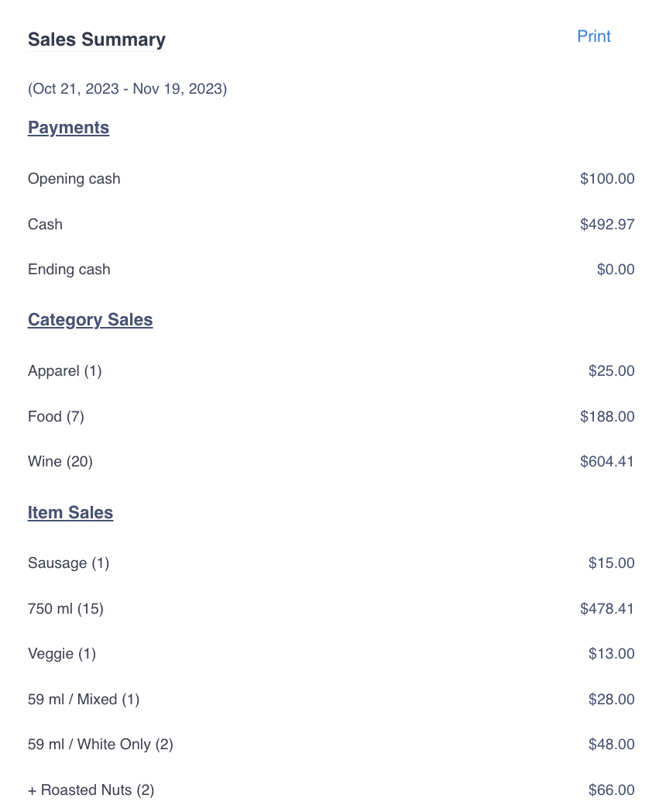Click the 59 ml / White Only (2) item
This screenshot has width=666, height=812.
[x=101, y=745]
